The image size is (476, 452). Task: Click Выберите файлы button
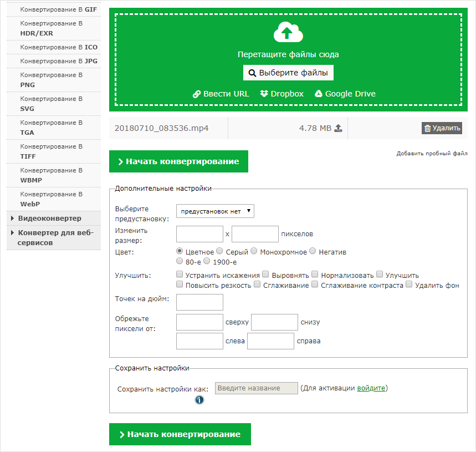point(288,73)
